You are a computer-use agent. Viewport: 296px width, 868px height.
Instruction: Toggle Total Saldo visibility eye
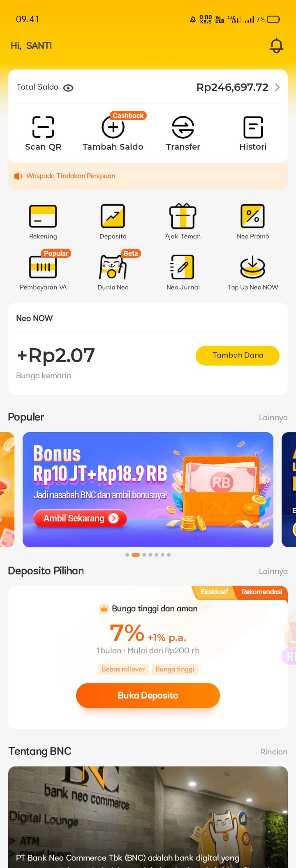click(68, 88)
